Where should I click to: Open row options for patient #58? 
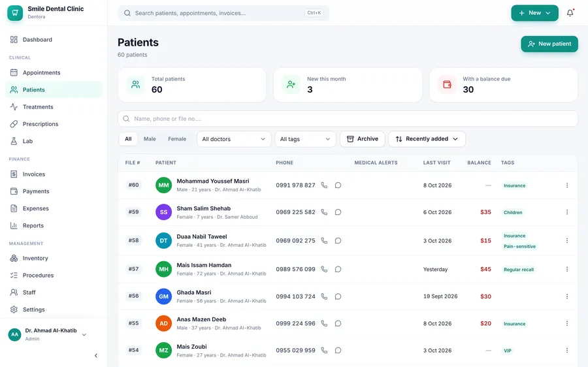coord(567,241)
